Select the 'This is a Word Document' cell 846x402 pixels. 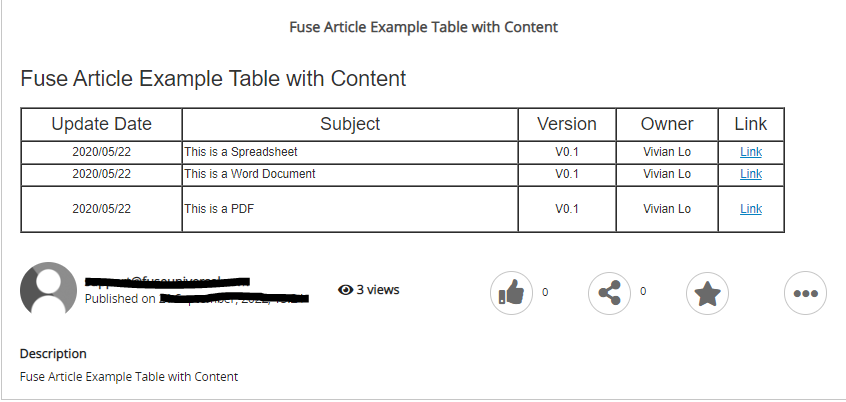coord(250,174)
